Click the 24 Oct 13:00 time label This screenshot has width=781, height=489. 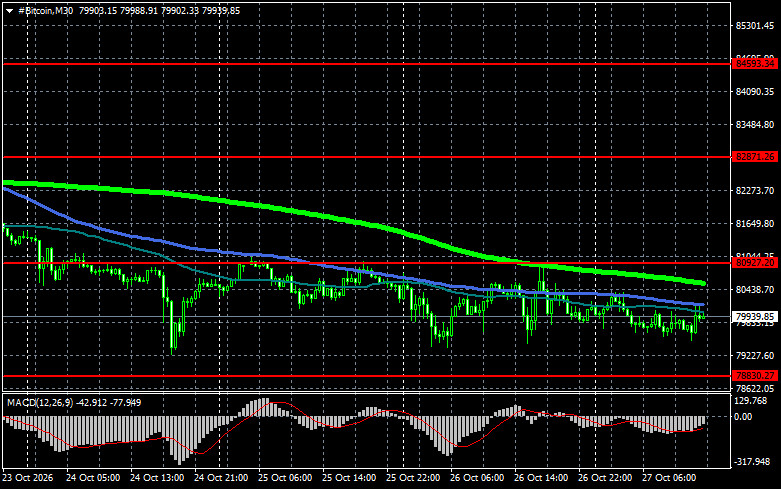coord(157,478)
